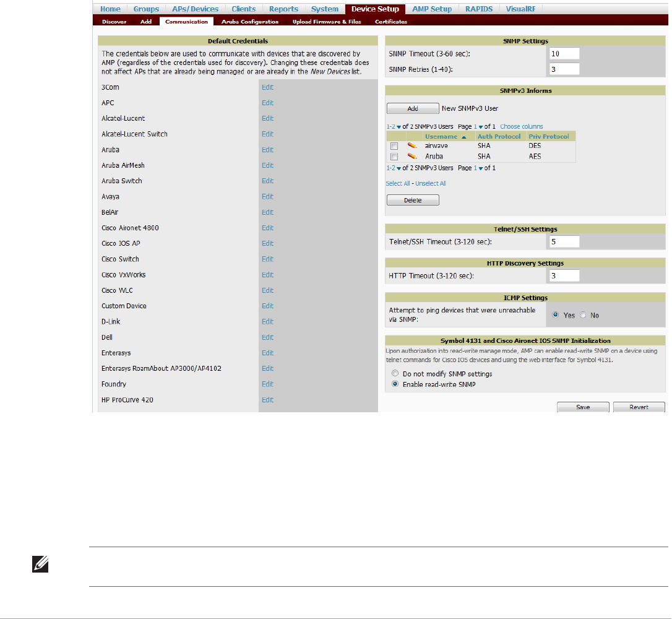Switch to the Clients tab
This screenshot has height=619, width=672.
click(243, 9)
